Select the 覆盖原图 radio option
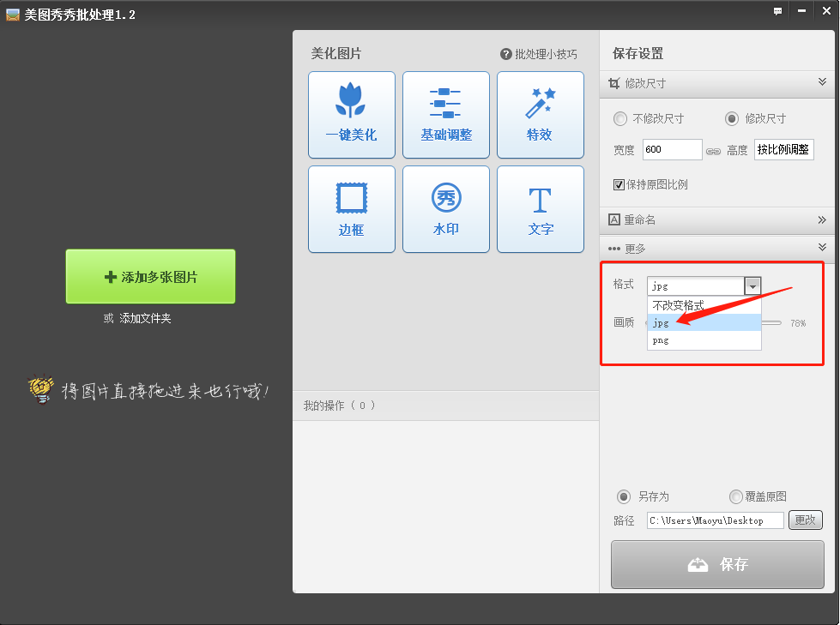The width and height of the screenshot is (840, 625). 735,496
